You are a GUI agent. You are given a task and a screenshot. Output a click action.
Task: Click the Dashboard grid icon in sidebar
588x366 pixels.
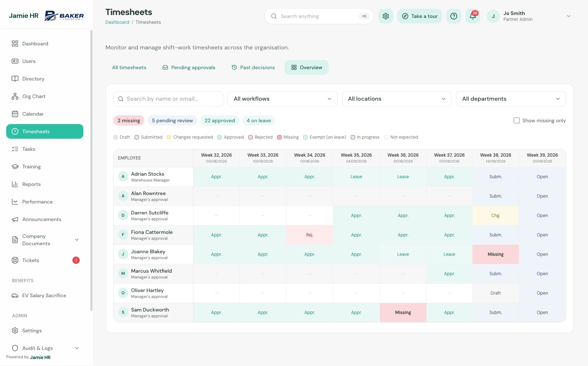click(x=15, y=44)
